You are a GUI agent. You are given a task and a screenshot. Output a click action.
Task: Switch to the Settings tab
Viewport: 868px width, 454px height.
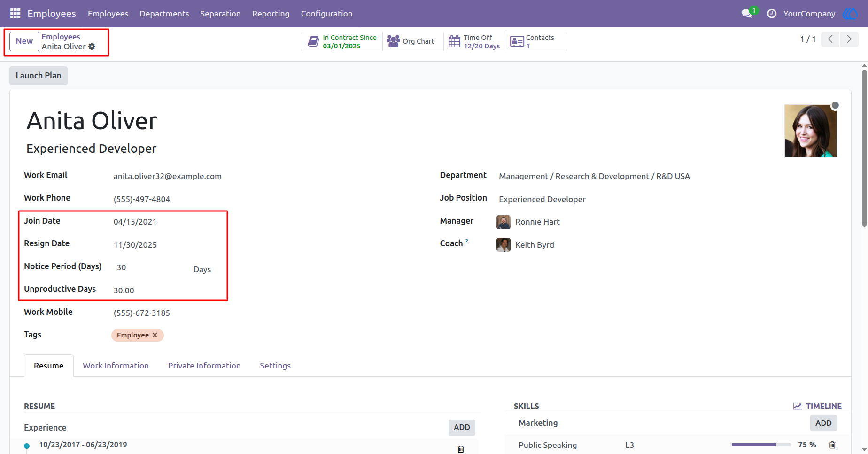pyautogui.click(x=275, y=366)
